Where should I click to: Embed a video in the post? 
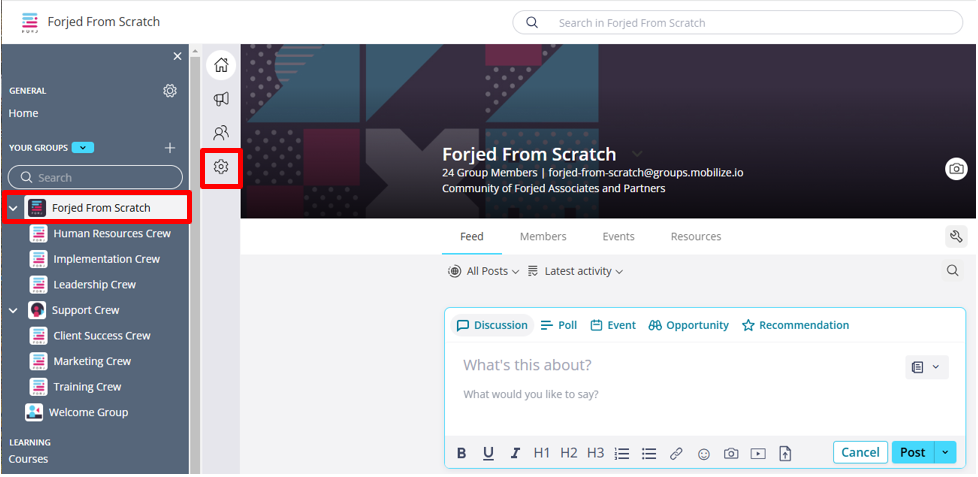[758, 454]
